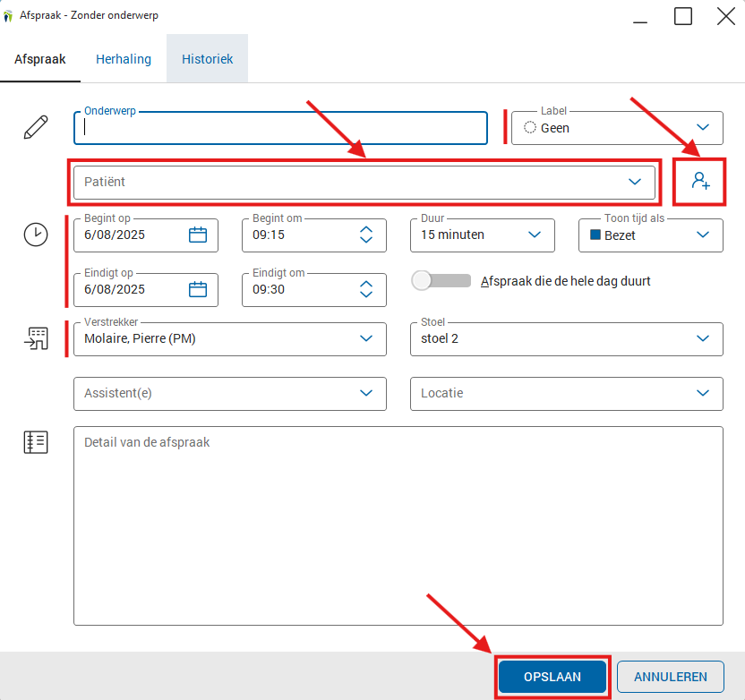Open the Historiek tab
Screen dimensions: 745x700
click(207, 59)
